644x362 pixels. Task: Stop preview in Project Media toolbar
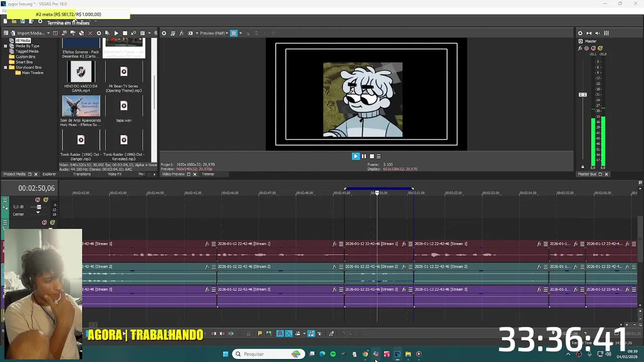[x=125, y=33]
